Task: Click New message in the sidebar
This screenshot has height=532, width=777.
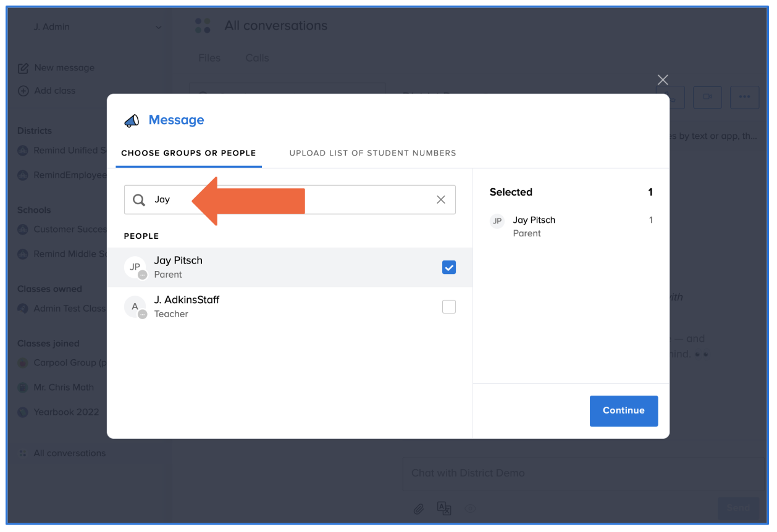Action: pos(64,68)
